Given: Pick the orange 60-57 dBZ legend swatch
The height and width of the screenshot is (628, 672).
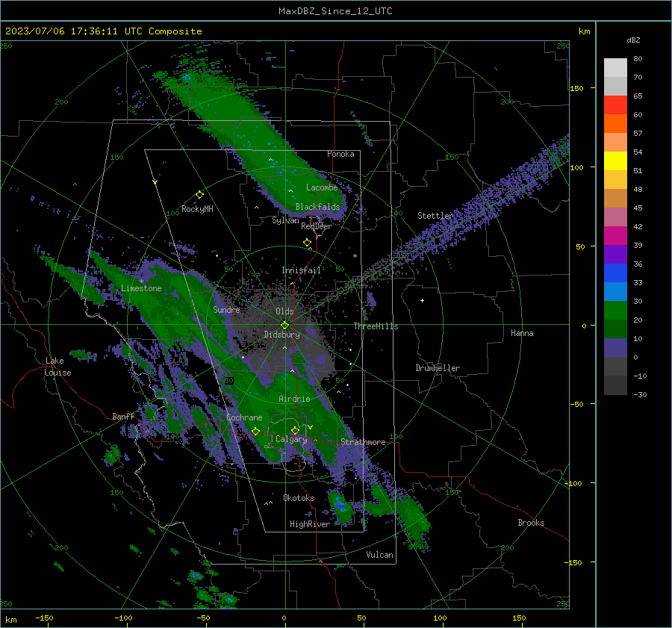Looking at the screenshot, I should (615, 123).
